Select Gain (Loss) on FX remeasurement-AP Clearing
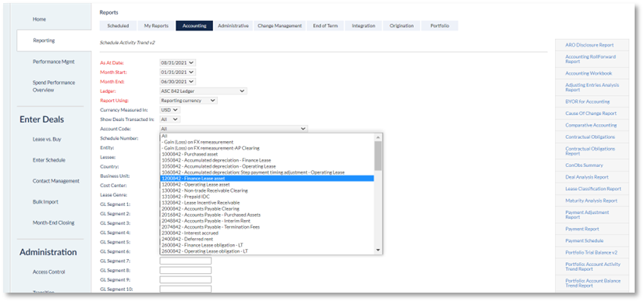Screen dimensions: 644x302 tap(267, 147)
